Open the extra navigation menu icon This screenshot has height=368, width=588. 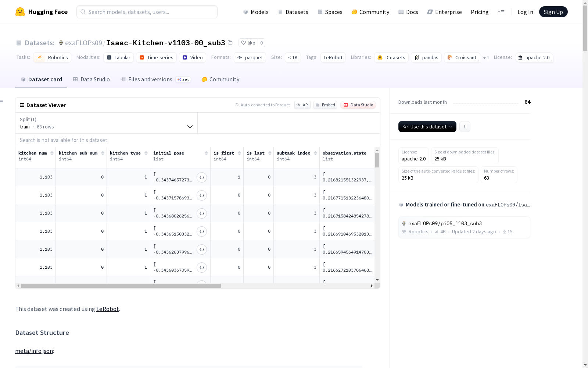(501, 12)
